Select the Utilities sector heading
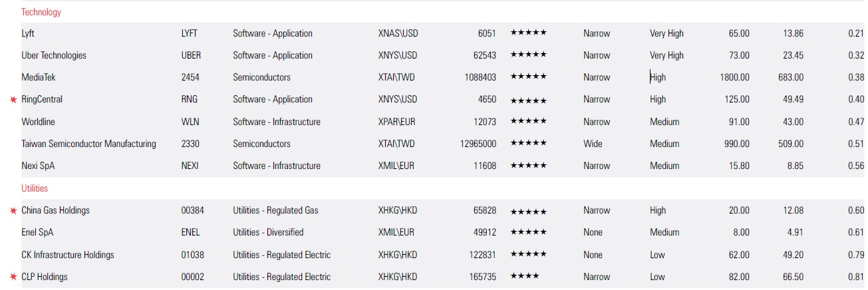Image resolution: width=868 pixels, height=290 pixels. click(x=35, y=188)
